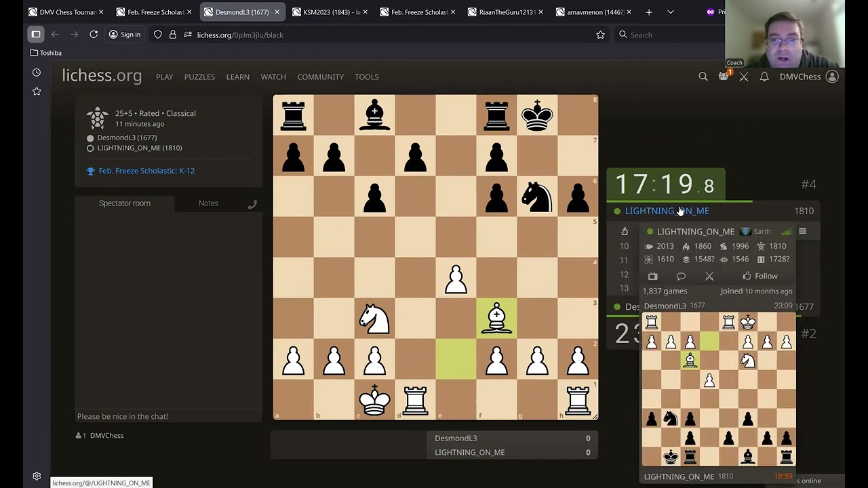Open DesmondL3 (1677) profile link in the game info panel
This screenshot has width=868, height=488.
127,138
